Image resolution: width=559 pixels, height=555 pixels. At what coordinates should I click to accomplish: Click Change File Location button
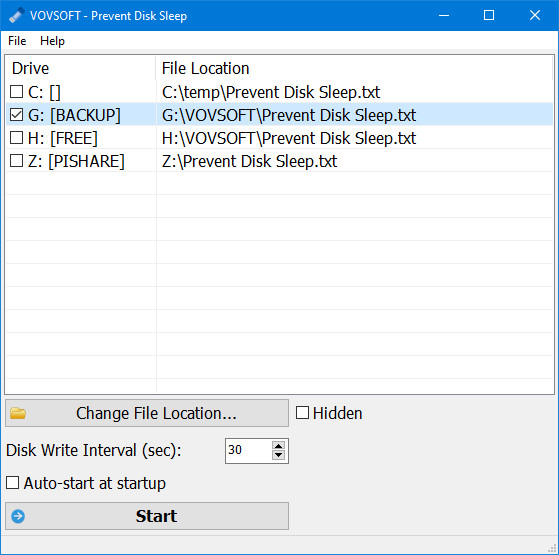click(x=147, y=413)
